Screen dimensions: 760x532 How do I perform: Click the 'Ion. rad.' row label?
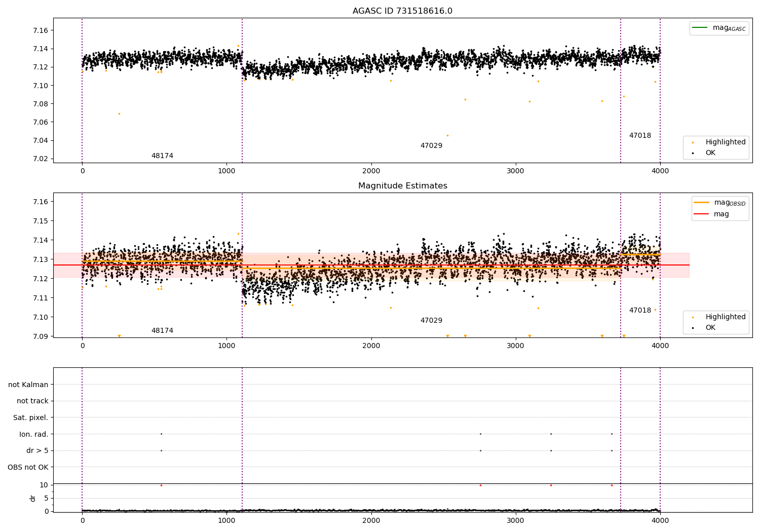(x=34, y=434)
